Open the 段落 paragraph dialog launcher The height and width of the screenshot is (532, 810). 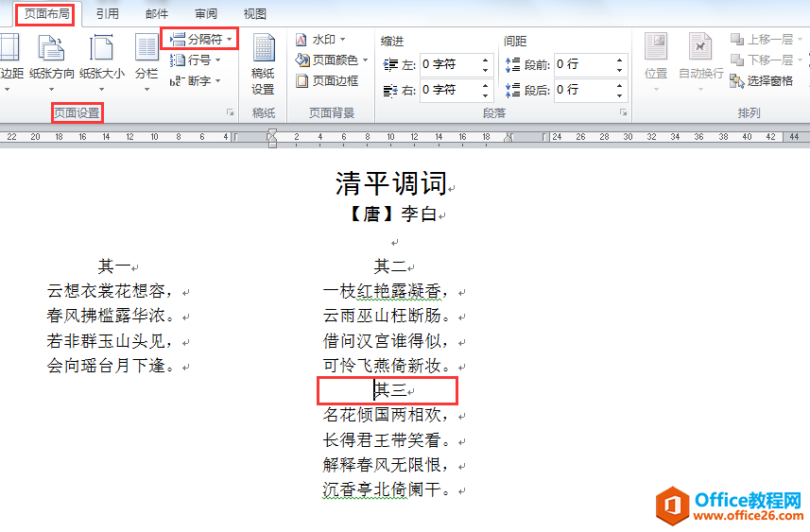tap(624, 112)
